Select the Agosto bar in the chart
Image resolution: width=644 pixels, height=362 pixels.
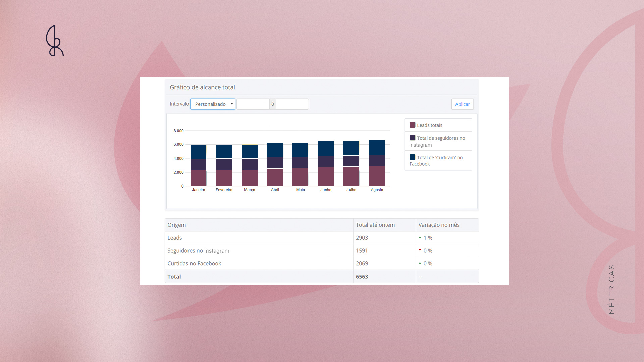pos(377,163)
